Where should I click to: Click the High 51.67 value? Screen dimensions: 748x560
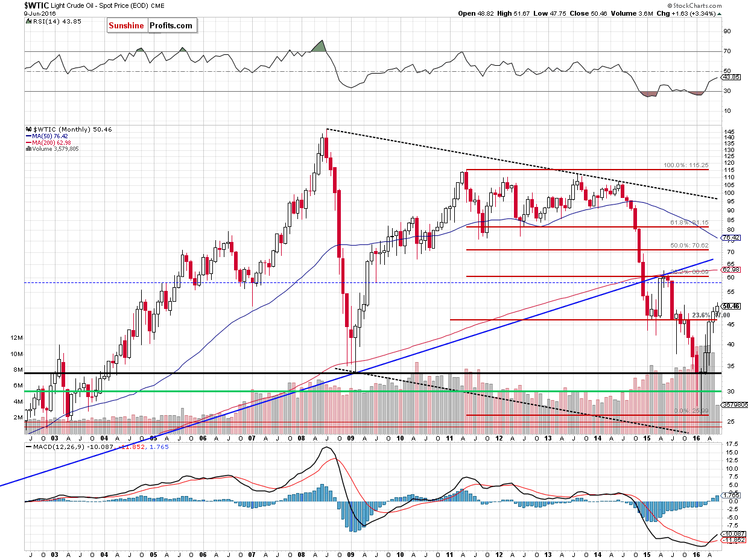coord(522,13)
